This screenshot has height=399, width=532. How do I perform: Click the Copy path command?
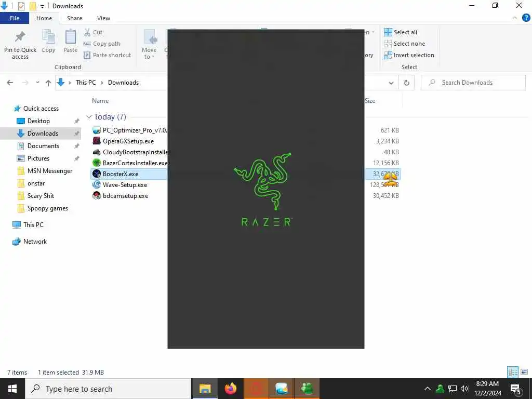[x=102, y=44]
